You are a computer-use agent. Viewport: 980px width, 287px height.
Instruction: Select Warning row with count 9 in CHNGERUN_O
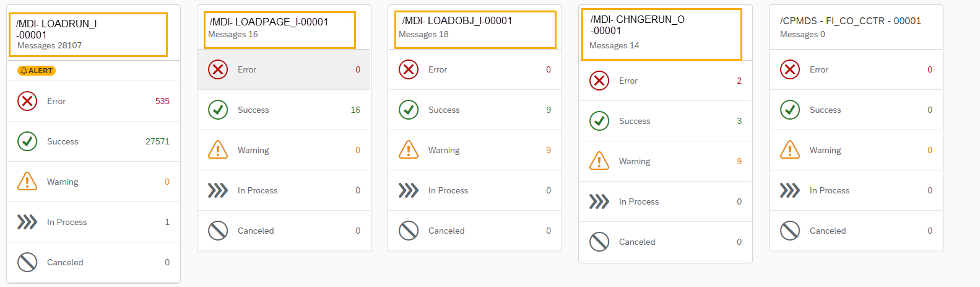coord(666,161)
